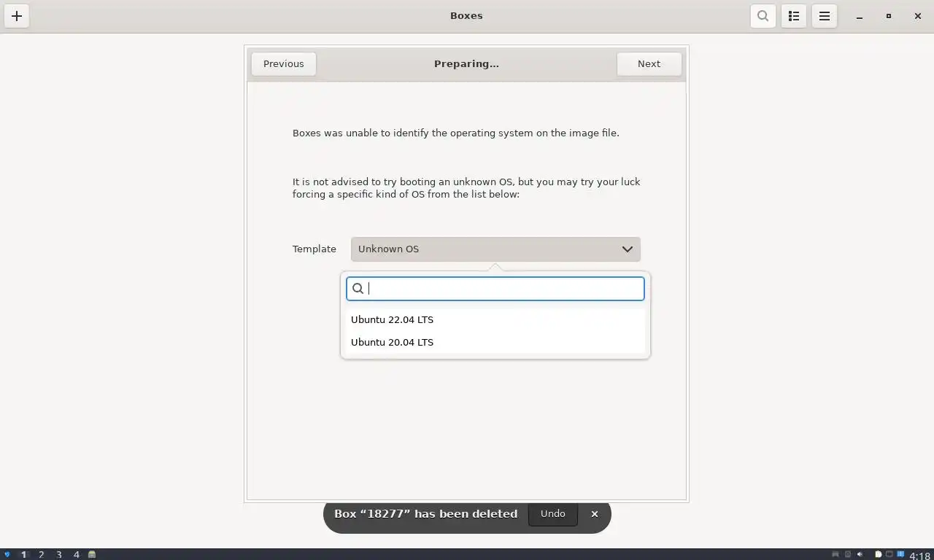Click the Boxes app icon in the taskbar
Image resolution: width=934 pixels, height=560 pixels.
[x=92, y=555]
